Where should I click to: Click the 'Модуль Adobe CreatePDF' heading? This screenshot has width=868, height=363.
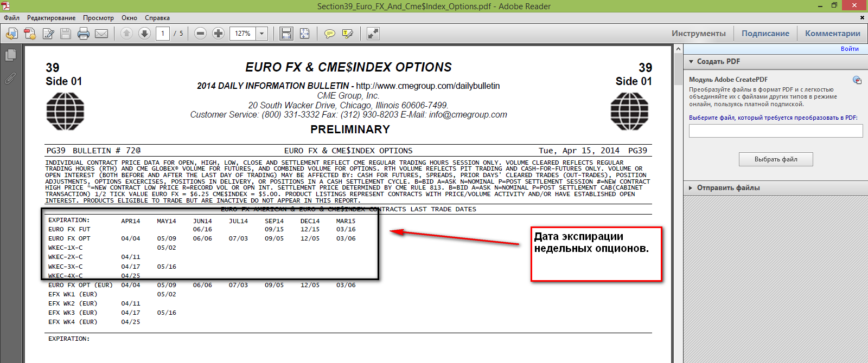point(728,80)
